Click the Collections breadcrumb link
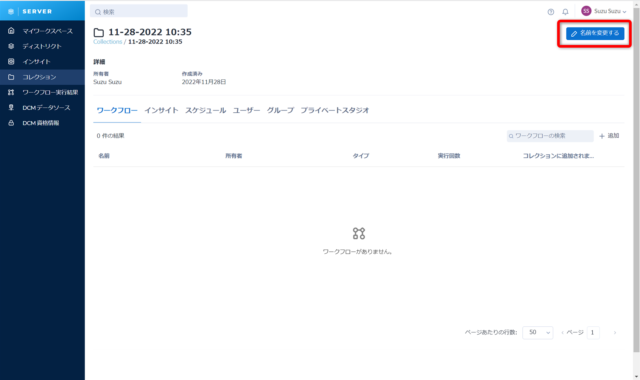Viewport: 640px width, 380px height. 107,42
